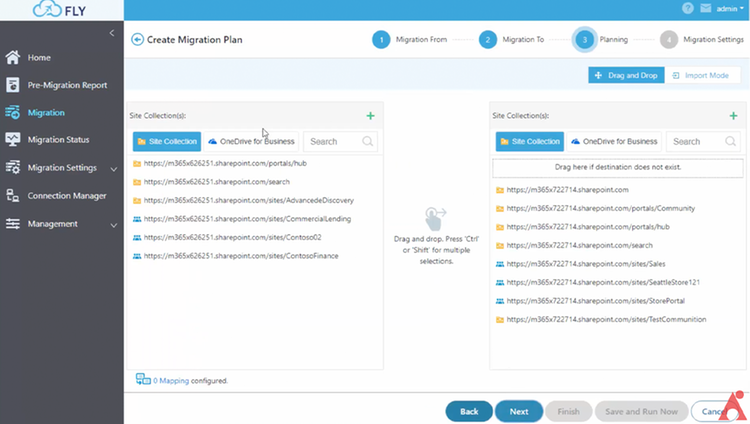This screenshot has height=424, width=750.
Task: Click the 'Drag here if destination does not exist' box
Action: [618, 167]
